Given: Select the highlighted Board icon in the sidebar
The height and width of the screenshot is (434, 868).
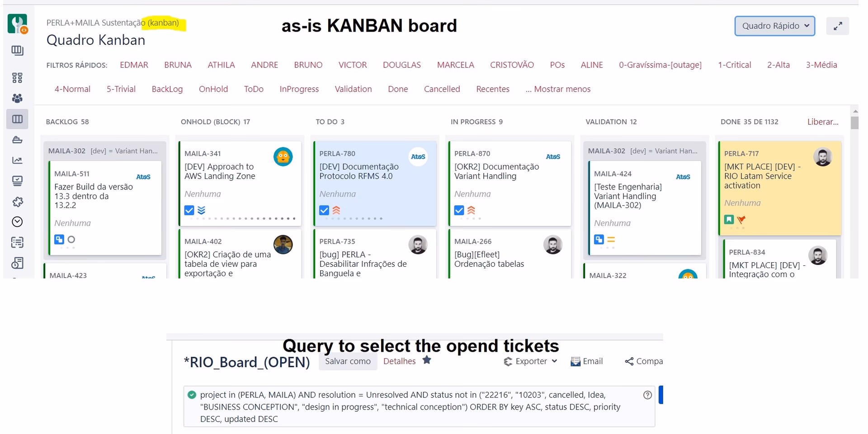Looking at the screenshot, I should (17, 119).
